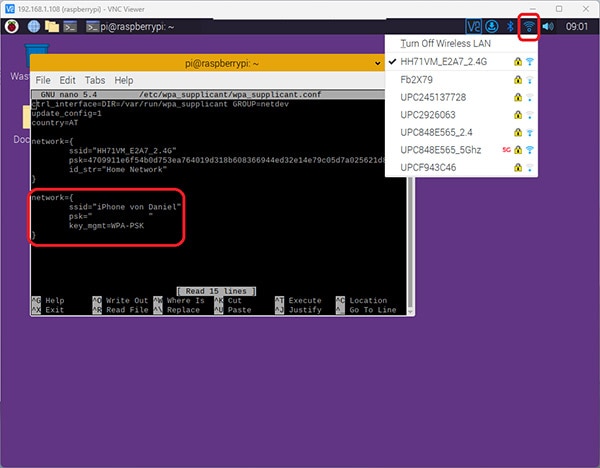Click the volume speaker tray icon
Image resolution: width=600 pixels, height=468 pixels.
point(548,26)
